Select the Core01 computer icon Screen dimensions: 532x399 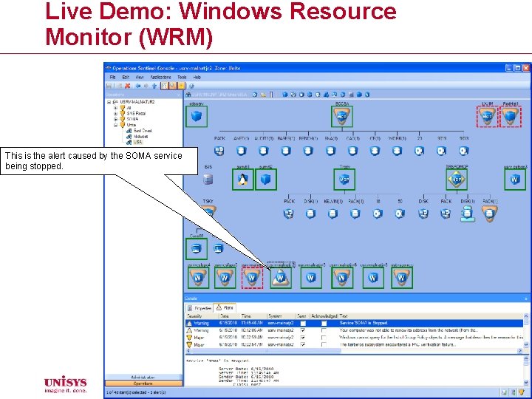[196, 249]
